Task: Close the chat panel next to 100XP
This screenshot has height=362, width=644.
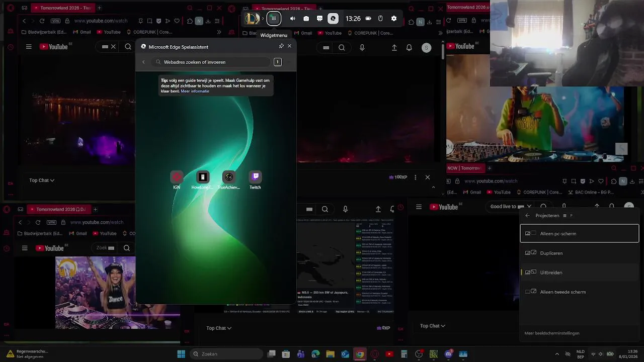Action: coord(428,177)
